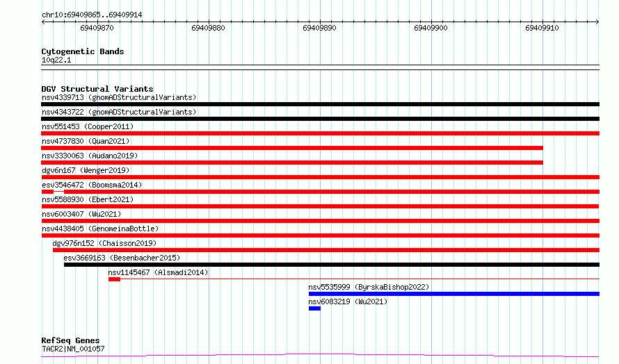Click the black bar of nsv4339713
The image size is (619, 364).
pos(320,104)
